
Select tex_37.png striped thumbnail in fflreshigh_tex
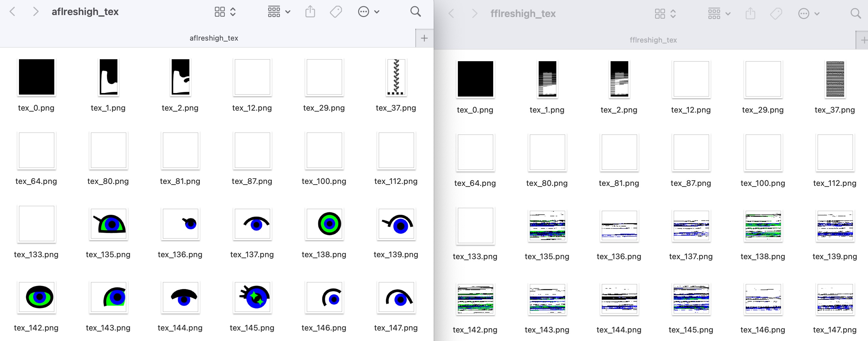[835, 79]
